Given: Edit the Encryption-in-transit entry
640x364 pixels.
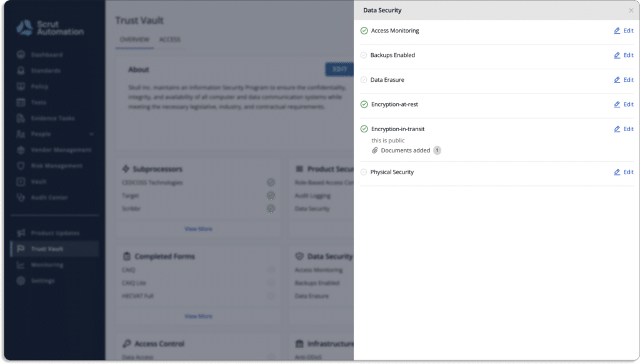Looking at the screenshot, I should point(624,129).
